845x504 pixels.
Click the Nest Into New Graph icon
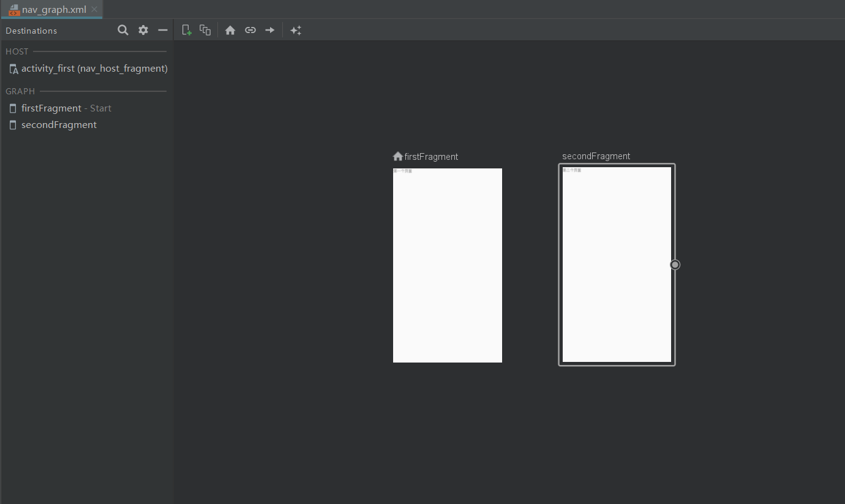tap(205, 30)
